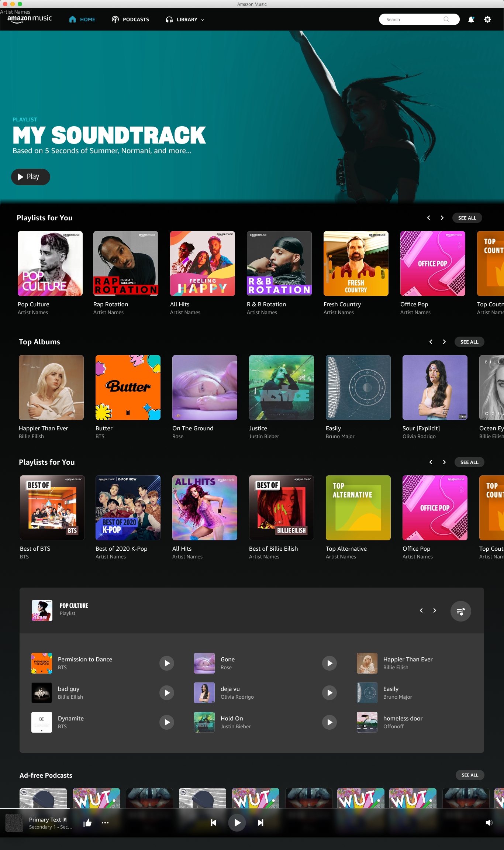Go to next Pop Culture widget page

pyautogui.click(x=435, y=610)
